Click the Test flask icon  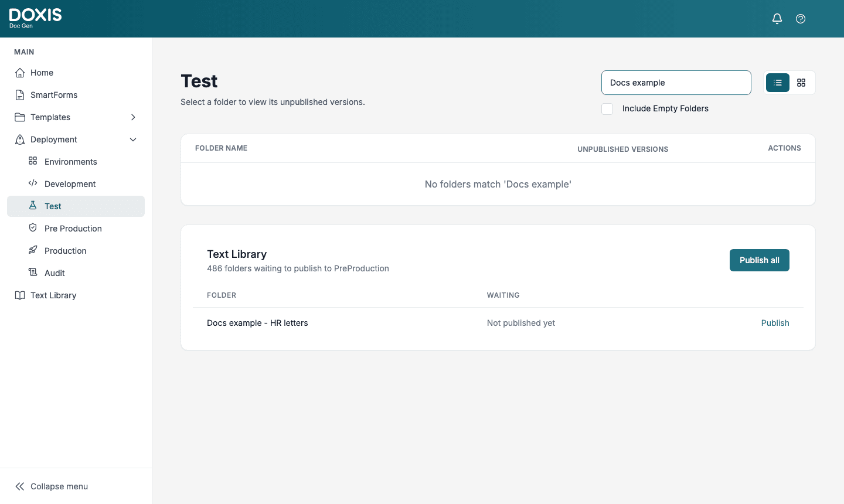(x=33, y=206)
